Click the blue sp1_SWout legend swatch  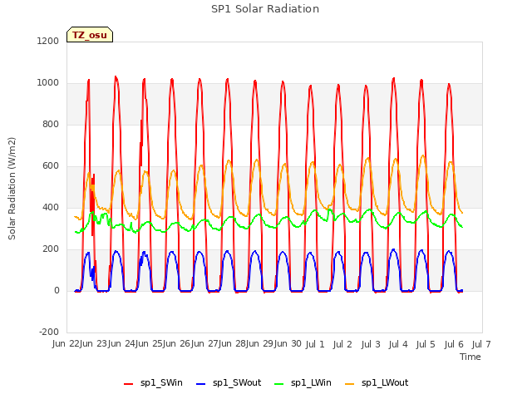point(201,383)
